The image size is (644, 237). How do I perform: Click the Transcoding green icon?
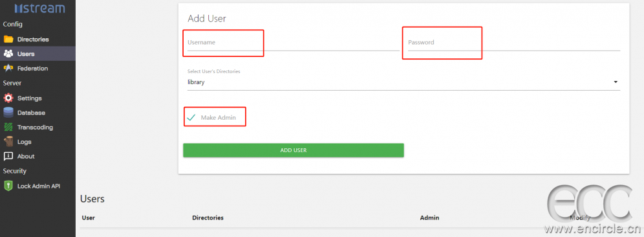(x=8, y=127)
